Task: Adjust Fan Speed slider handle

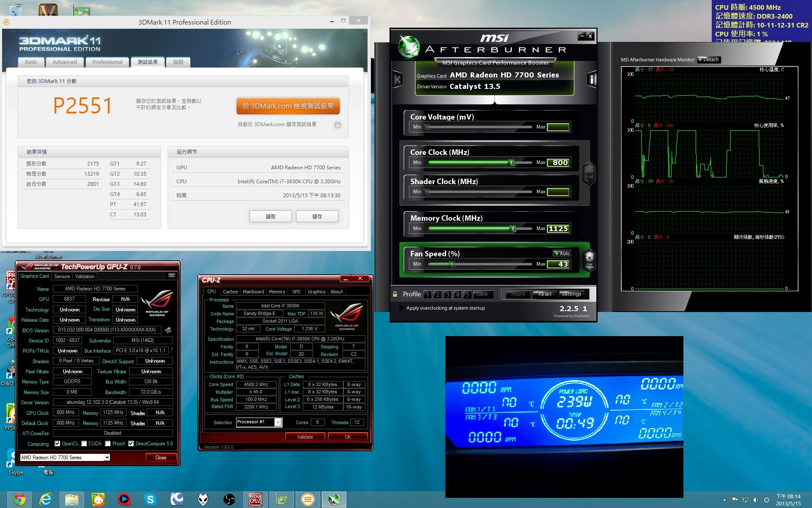Action: [452, 264]
